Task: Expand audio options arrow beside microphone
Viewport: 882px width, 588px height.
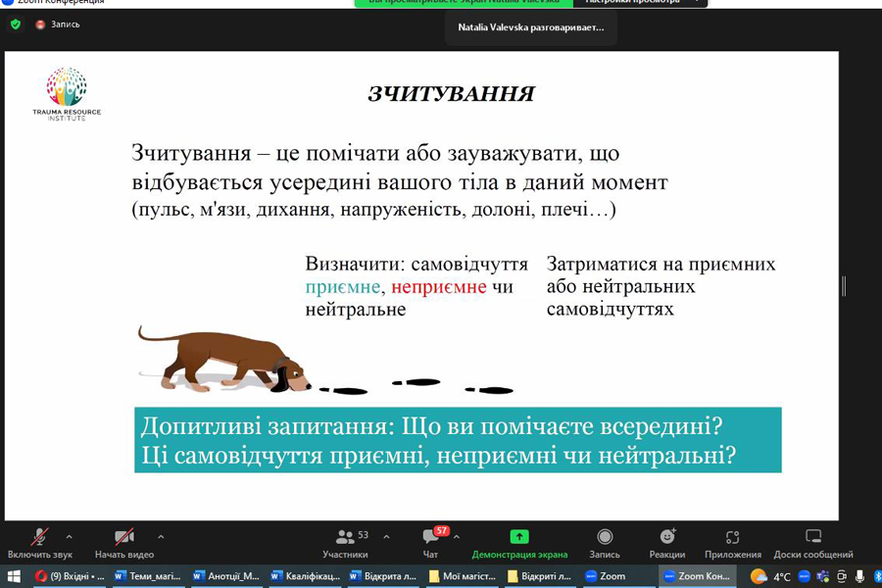Action: click(x=69, y=537)
